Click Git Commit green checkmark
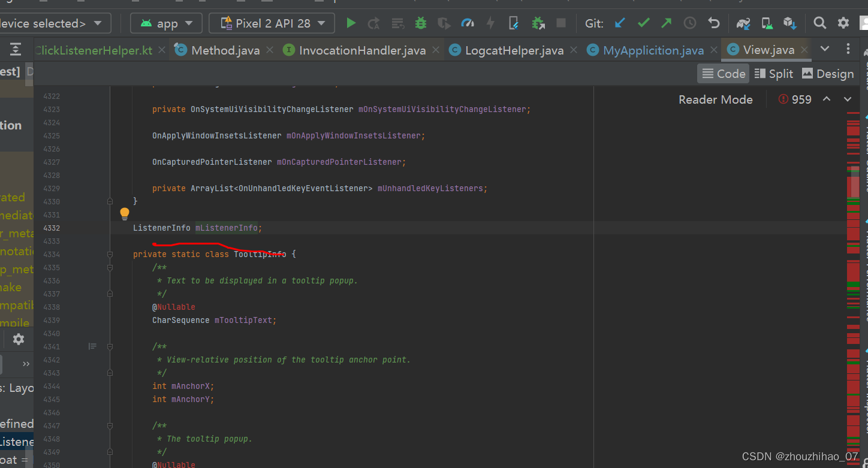 point(644,23)
